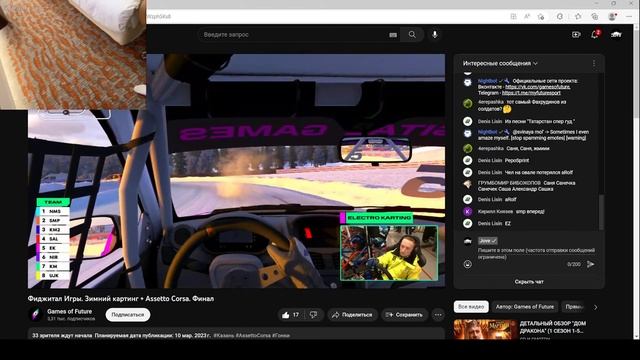Screen dimensions: 640x360
Task: Open chat options three-dot menu
Action: [594, 63]
